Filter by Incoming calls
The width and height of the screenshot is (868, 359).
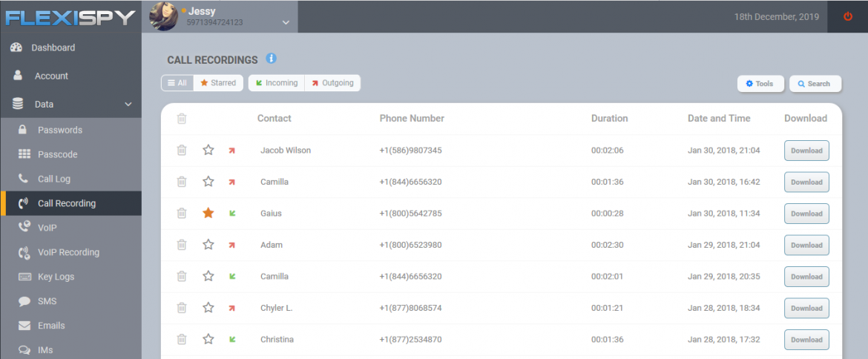277,83
